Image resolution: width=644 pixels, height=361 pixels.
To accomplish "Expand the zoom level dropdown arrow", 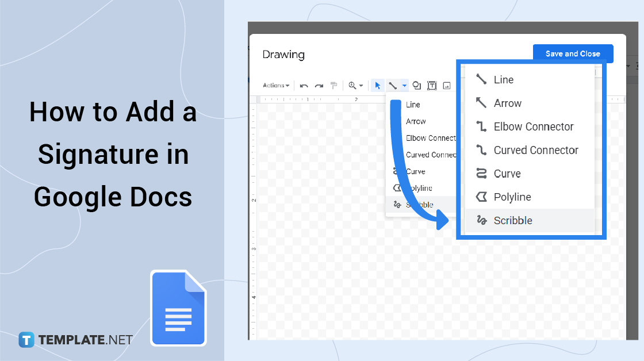I will pyautogui.click(x=361, y=86).
